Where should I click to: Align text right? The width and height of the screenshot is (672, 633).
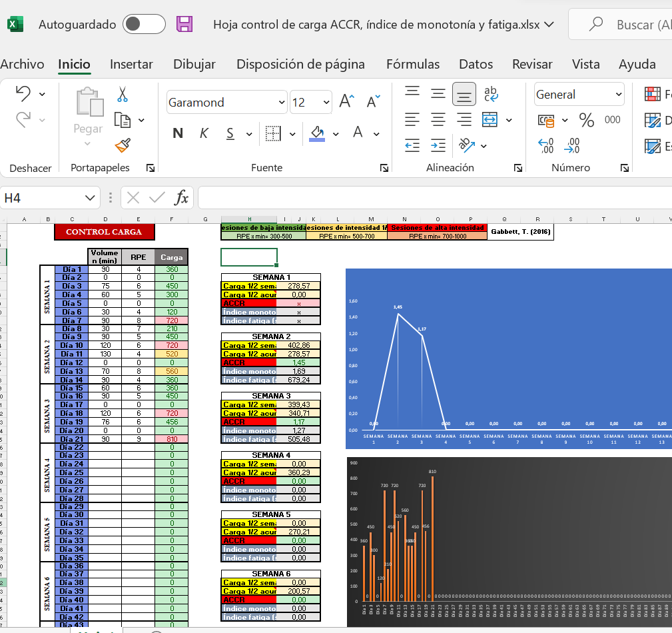[x=464, y=120]
